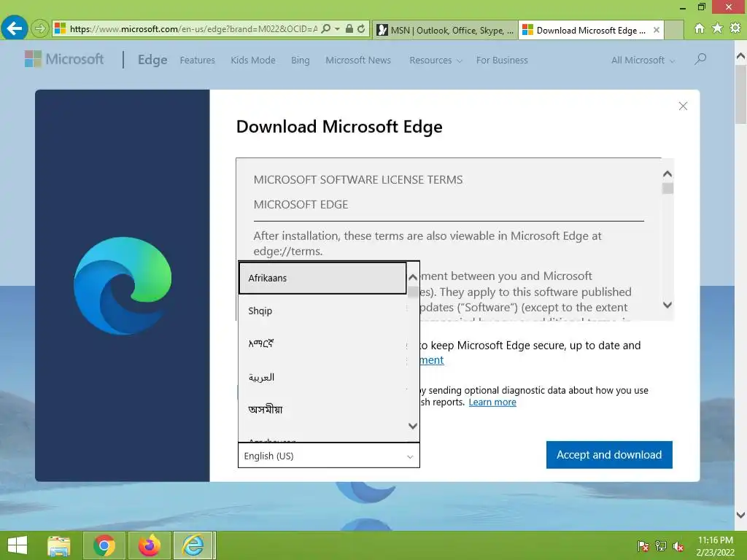This screenshot has width=747, height=560.
Task: Choose the Assamese language option
Action: point(322,410)
